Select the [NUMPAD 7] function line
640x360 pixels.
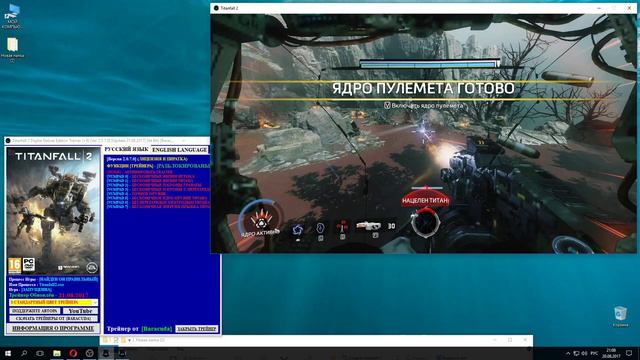[158, 207]
